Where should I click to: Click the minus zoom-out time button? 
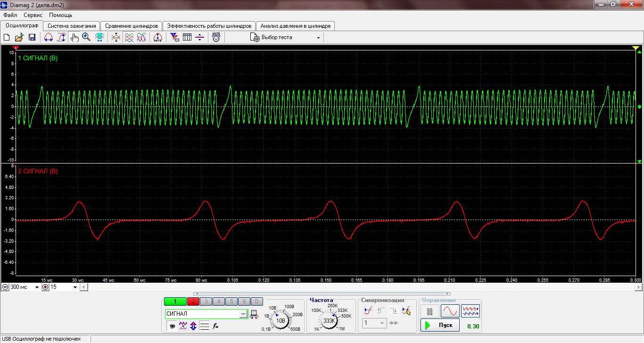[x=5, y=287]
